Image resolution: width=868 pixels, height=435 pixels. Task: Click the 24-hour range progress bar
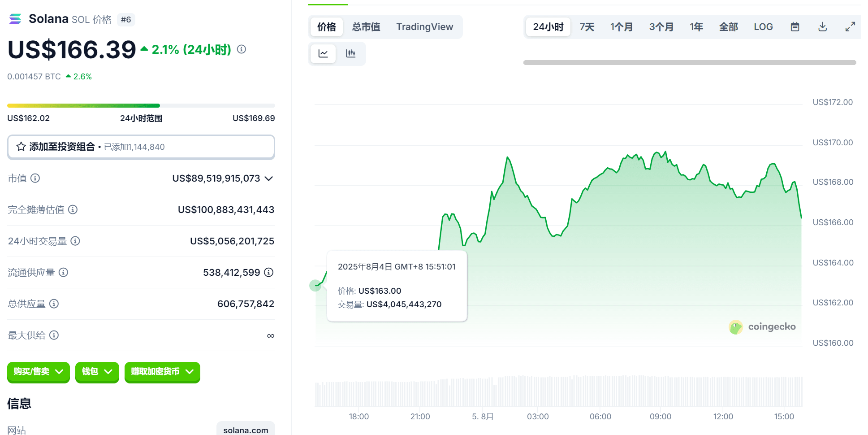point(141,106)
